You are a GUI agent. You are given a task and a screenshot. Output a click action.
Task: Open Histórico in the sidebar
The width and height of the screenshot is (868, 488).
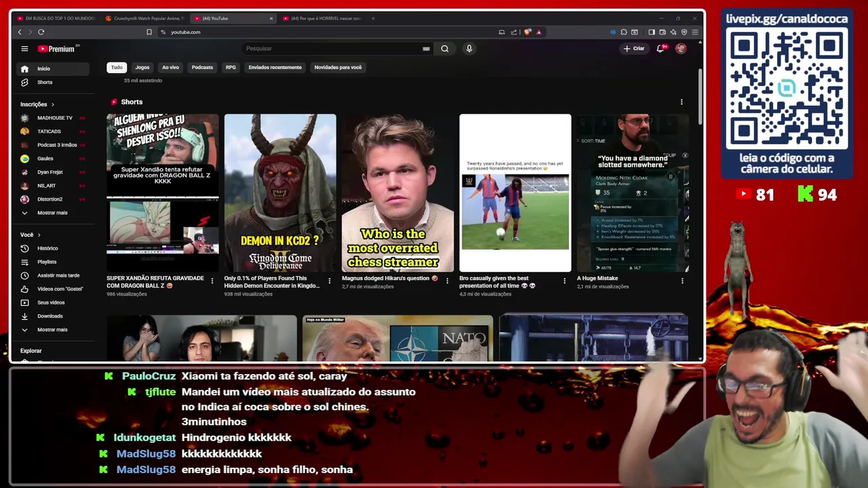click(x=54, y=248)
